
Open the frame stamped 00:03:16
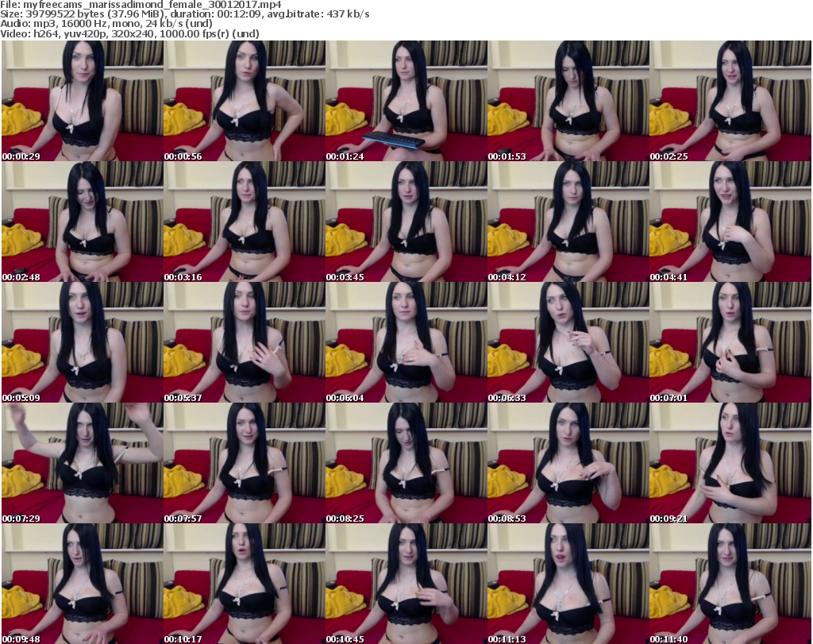click(245, 222)
